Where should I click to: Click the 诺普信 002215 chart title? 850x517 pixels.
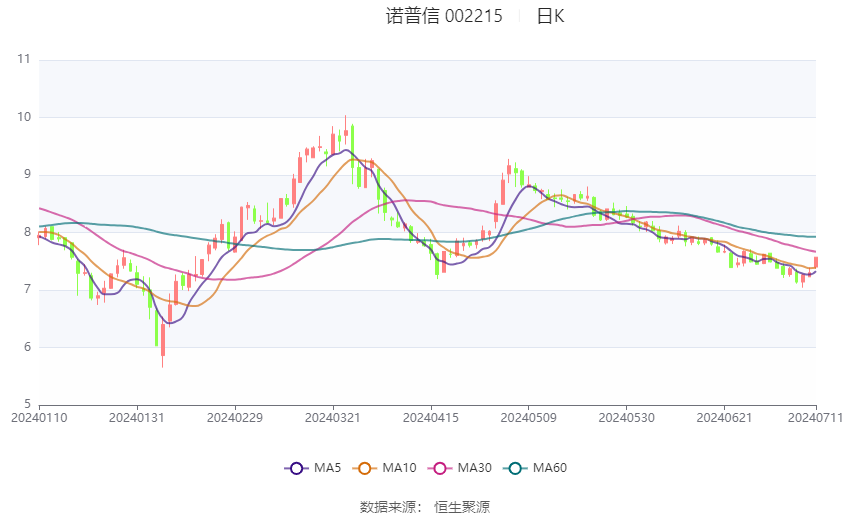click(444, 16)
